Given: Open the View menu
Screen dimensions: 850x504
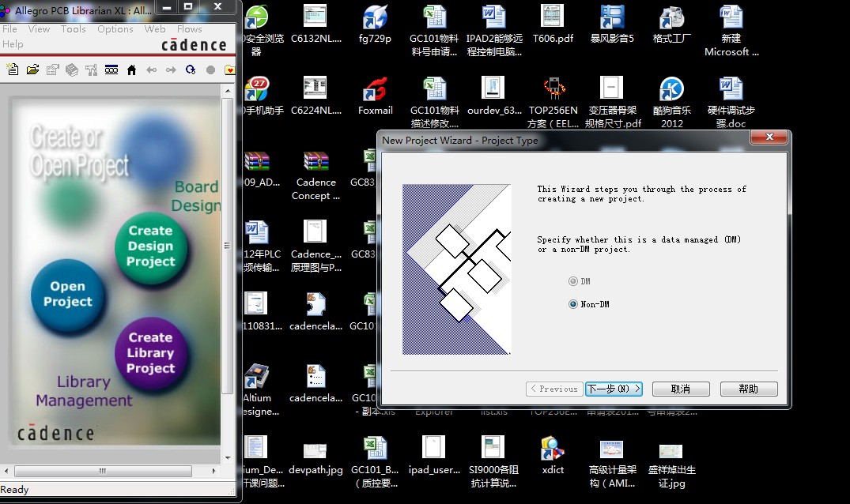Looking at the screenshot, I should (x=39, y=29).
